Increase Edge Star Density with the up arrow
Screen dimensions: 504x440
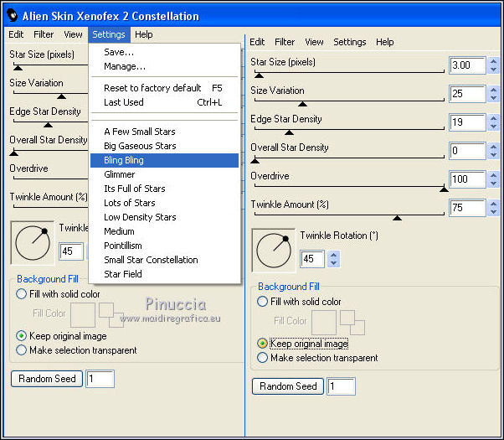(x=493, y=118)
